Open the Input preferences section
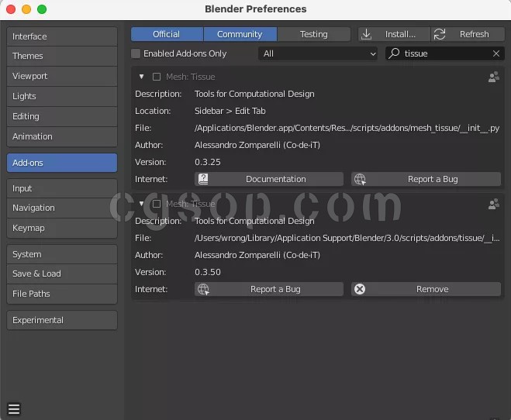The height and width of the screenshot is (420, 511). (62, 188)
